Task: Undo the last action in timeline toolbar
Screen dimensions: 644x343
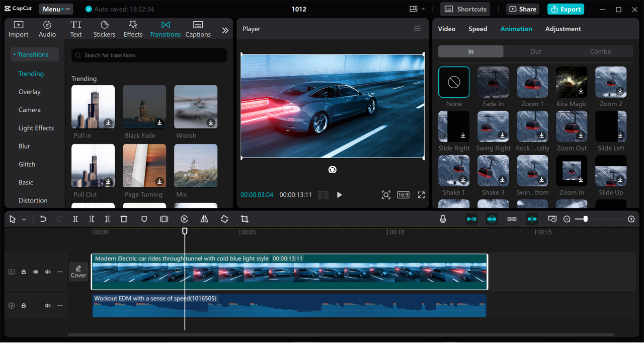Action: (43, 219)
